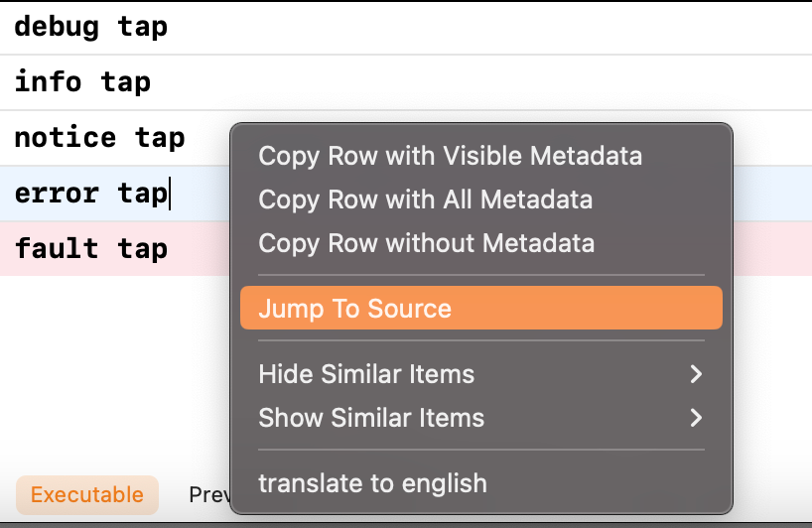Select the notice tap log entry

[x=99, y=137]
